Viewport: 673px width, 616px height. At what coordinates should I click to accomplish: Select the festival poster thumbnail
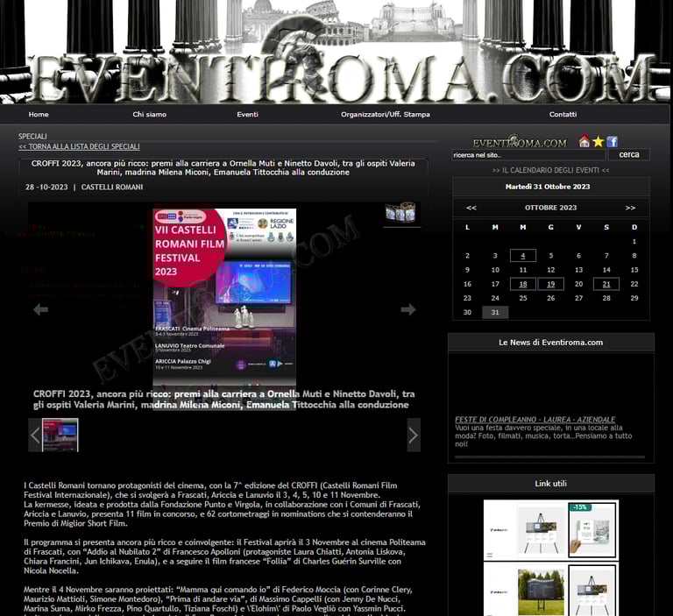click(x=60, y=435)
